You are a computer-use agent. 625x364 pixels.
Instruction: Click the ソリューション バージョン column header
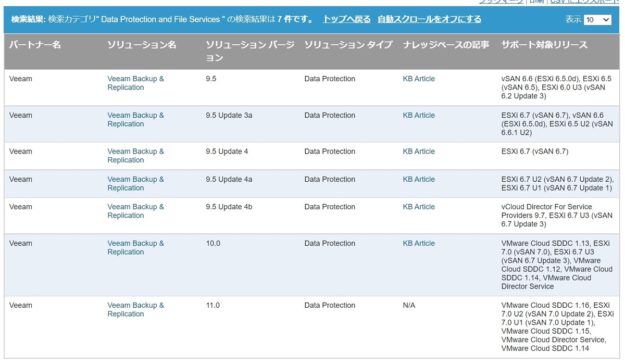pos(251,51)
